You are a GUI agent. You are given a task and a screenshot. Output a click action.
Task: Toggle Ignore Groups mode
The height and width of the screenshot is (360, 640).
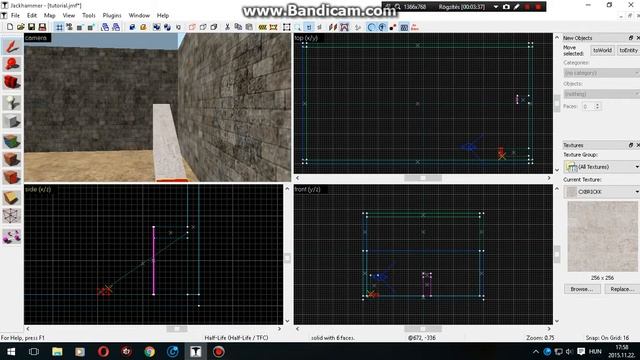[x=178, y=27]
